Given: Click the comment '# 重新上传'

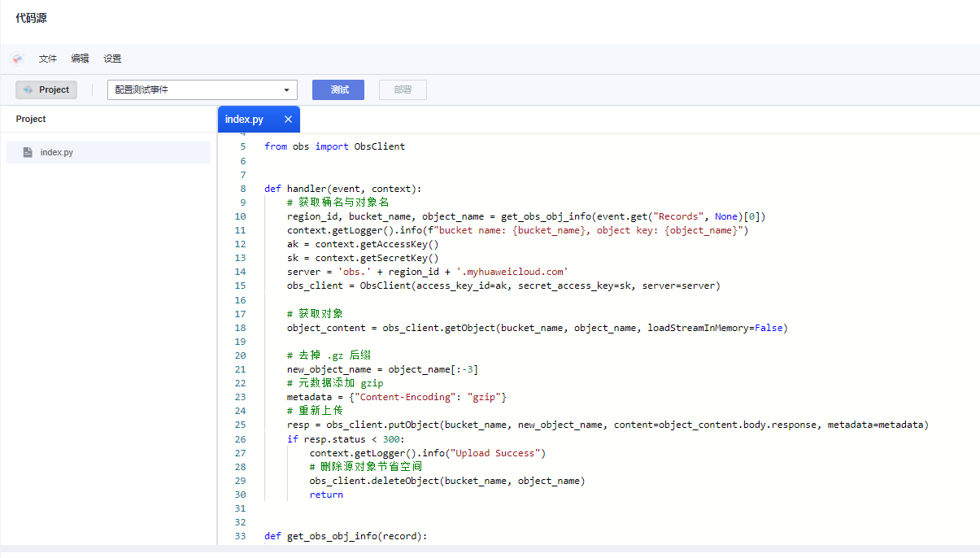Looking at the screenshot, I should tap(315, 411).
